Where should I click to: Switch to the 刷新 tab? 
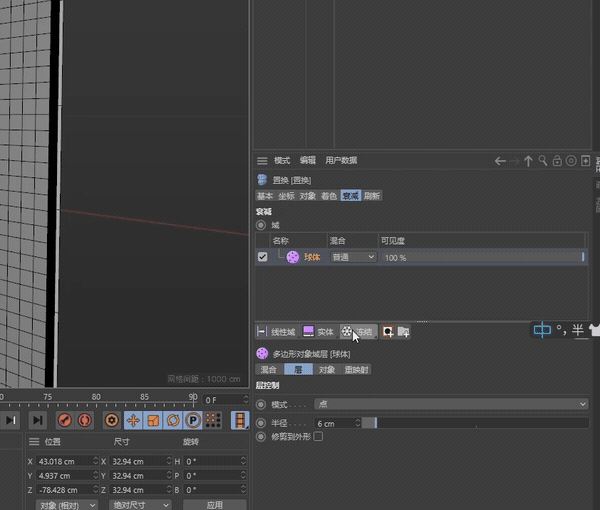(x=372, y=196)
